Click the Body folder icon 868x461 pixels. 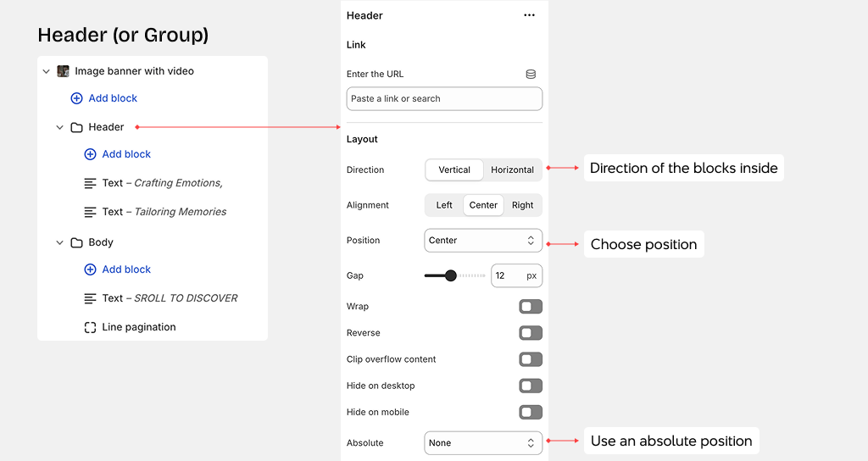click(x=76, y=242)
